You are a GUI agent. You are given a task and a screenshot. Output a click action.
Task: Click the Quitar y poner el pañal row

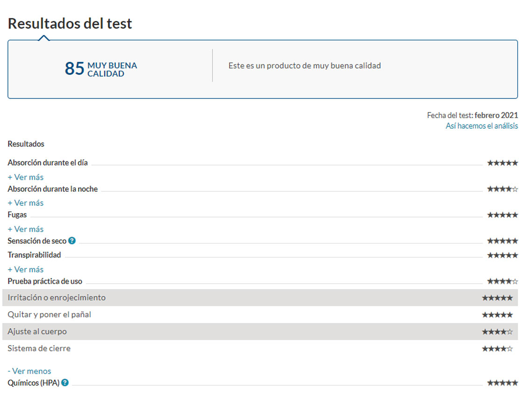[260, 315]
